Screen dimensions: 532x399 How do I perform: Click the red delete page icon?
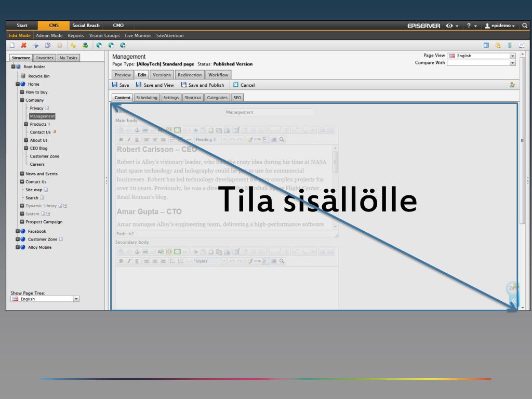click(24, 45)
